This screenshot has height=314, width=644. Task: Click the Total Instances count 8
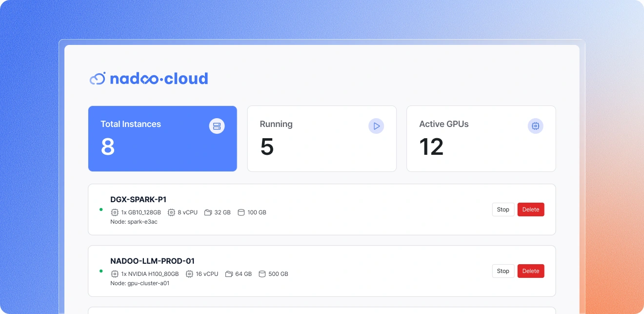[x=108, y=147]
